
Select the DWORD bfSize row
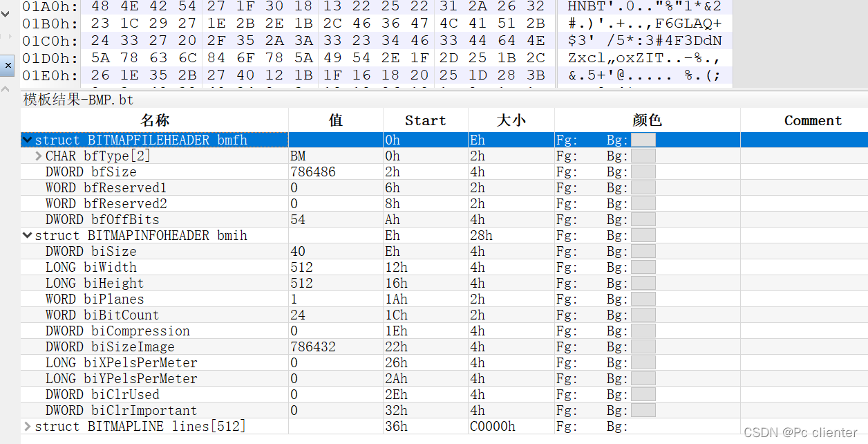pos(444,172)
